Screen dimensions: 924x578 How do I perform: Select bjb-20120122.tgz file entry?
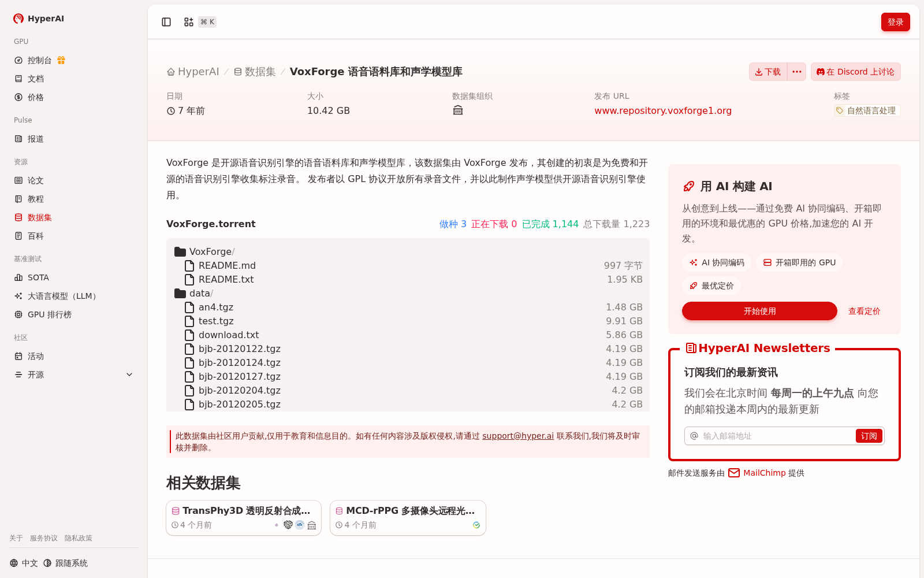point(408,349)
